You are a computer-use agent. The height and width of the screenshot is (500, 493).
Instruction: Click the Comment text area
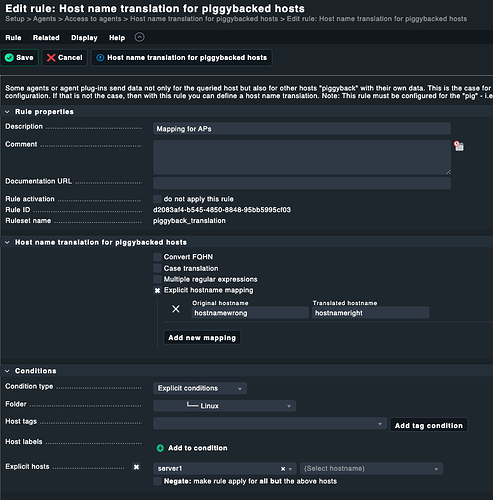click(x=302, y=157)
